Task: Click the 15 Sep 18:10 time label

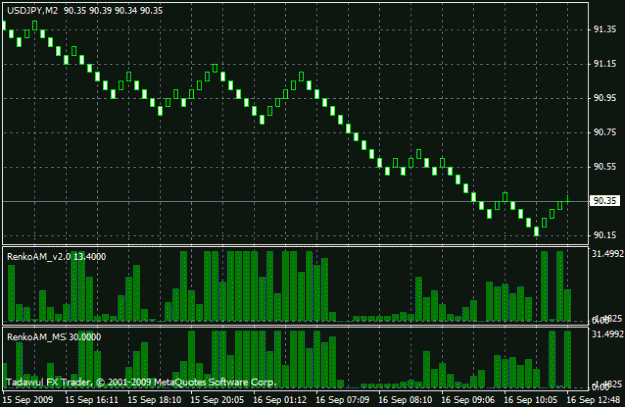Action: [154, 399]
